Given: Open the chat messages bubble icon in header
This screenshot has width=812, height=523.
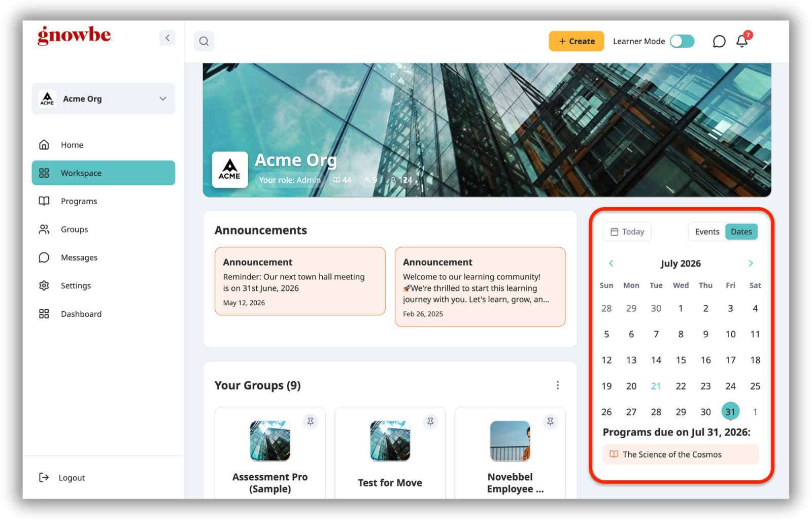Looking at the screenshot, I should (x=719, y=41).
